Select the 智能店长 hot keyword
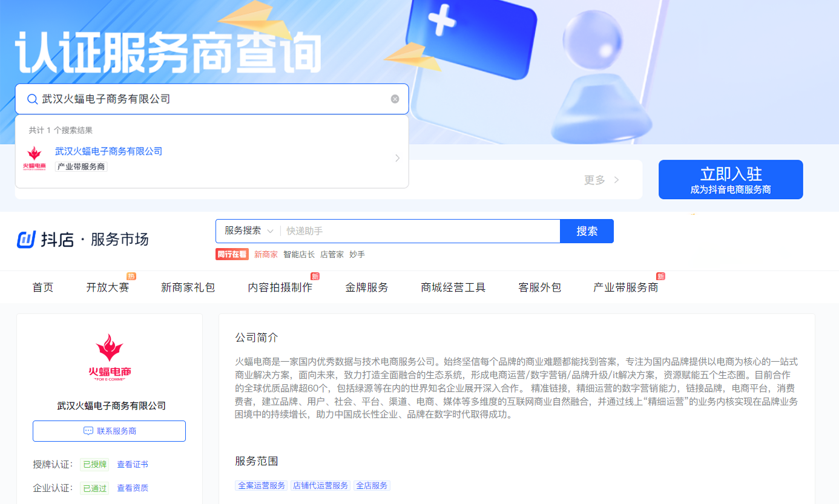839x504 pixels. (x=299, y=255)
